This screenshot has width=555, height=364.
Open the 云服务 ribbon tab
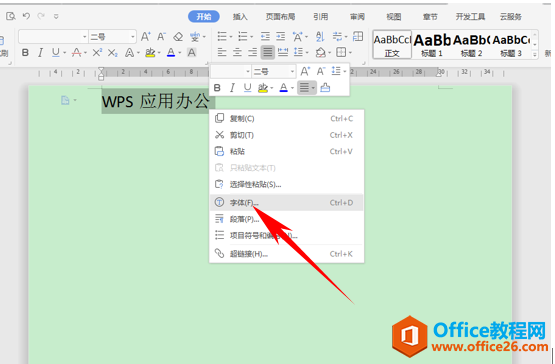tap(510, 17)
